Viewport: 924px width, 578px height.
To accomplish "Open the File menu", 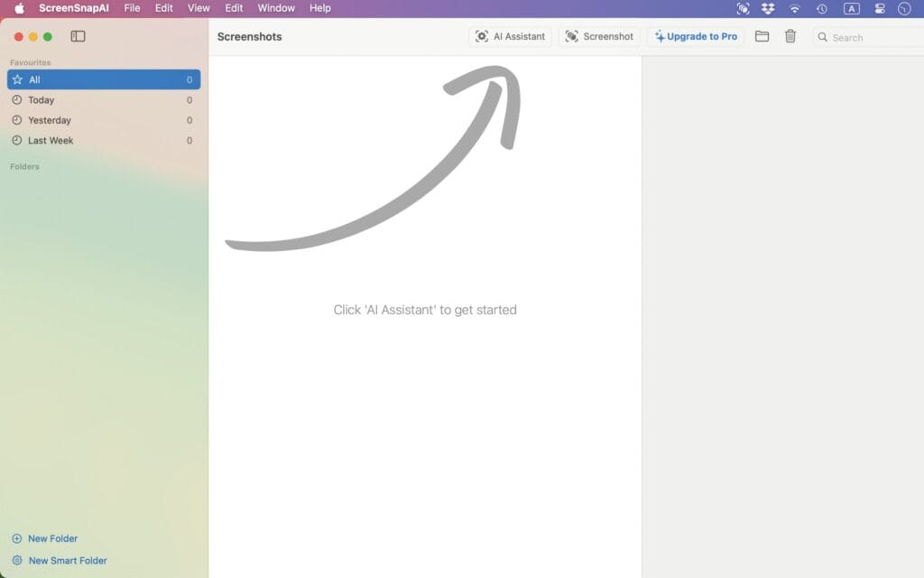I will pos(132,8).
